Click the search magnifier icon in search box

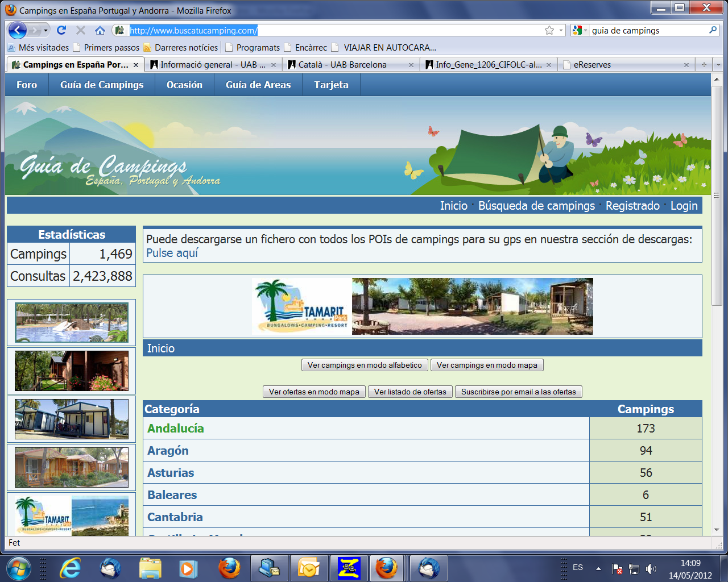tap(713, 31)
